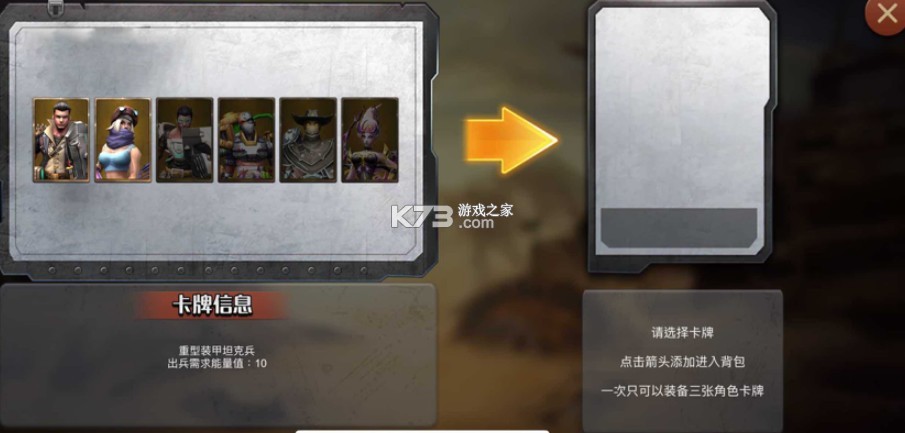This screenshot has width=905, height=433.
Task: Click the metal clip atop the card panel
Action: (56, 8)
